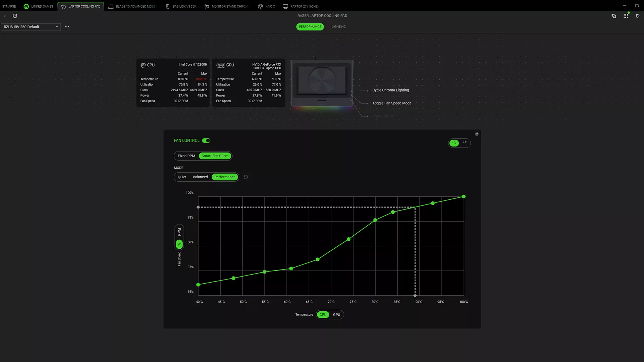The image size is (644, 362).
Task: Open the profile options ellipsis menu
Action: pyautogui.click(x=67, y=27)
